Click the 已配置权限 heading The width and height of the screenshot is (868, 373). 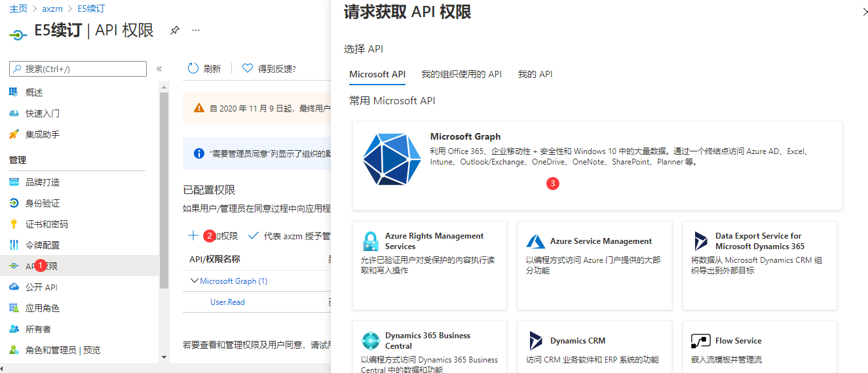209,190
